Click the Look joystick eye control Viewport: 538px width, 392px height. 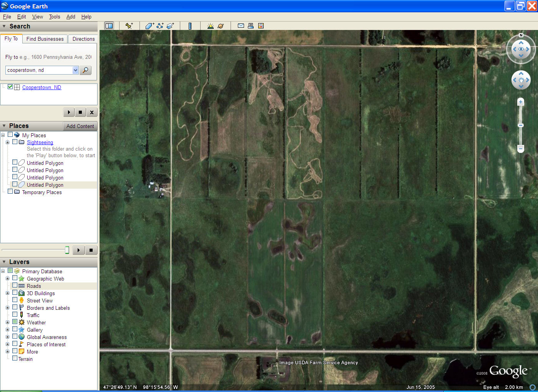[521, 49]
